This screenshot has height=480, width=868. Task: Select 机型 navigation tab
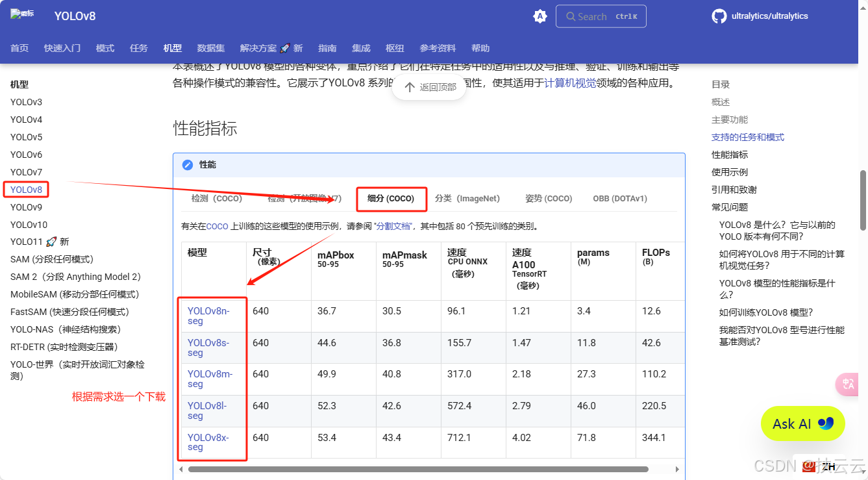tap(173, 48)
